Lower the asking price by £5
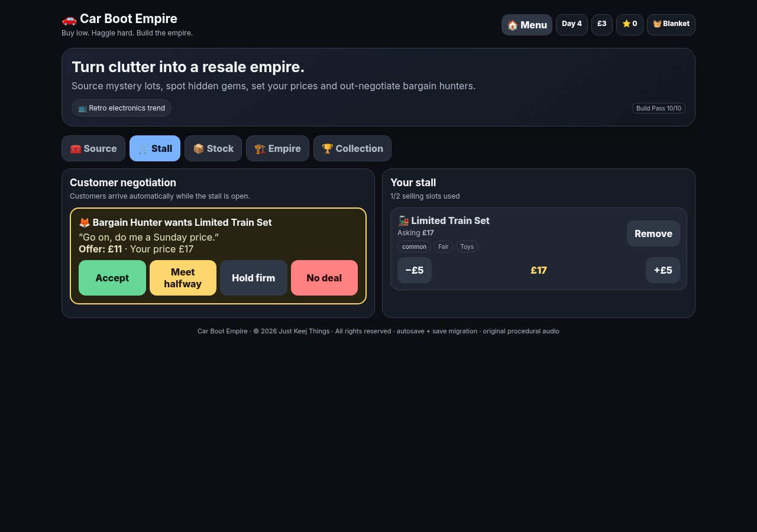The image size is (757, 532). (x=415, y=270)
